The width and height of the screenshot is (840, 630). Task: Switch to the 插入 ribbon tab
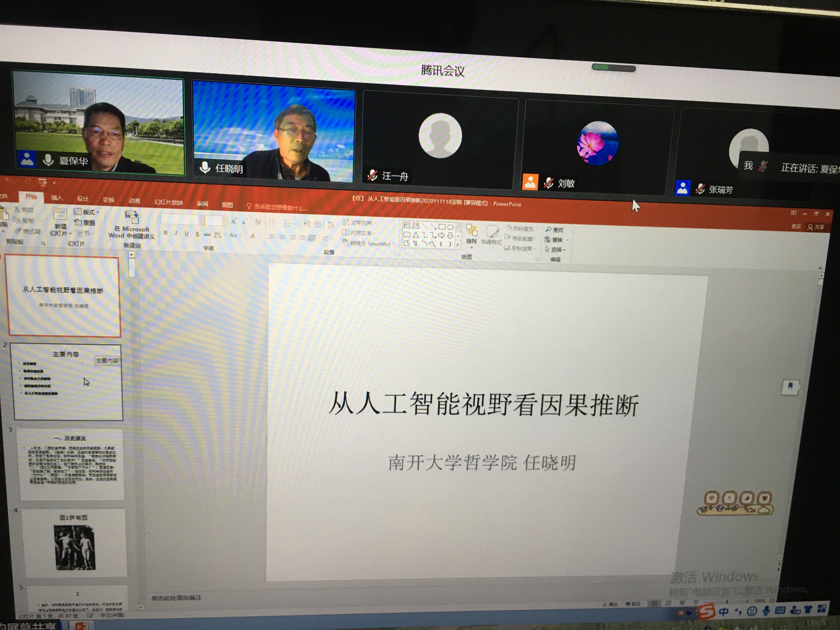coord(57,197)
